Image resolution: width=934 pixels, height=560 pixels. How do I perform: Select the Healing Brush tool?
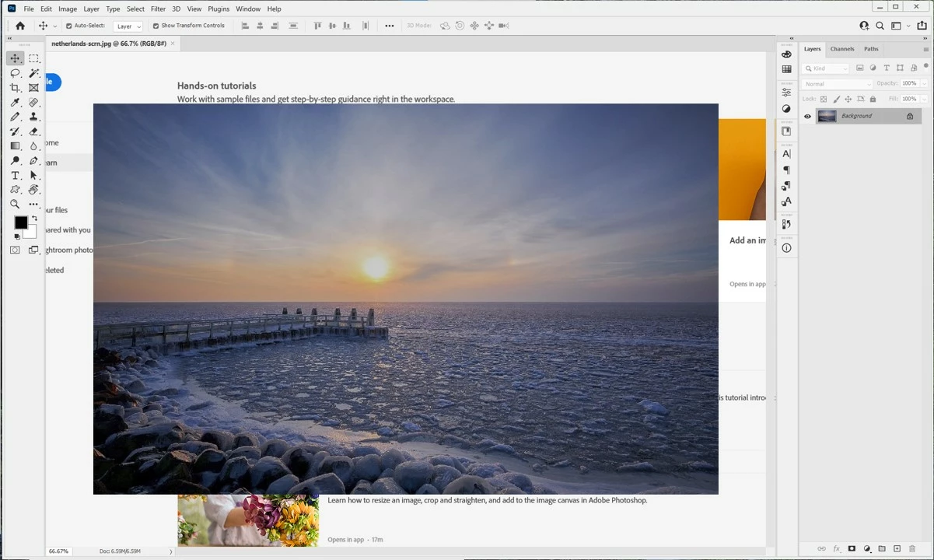point(33,102)
